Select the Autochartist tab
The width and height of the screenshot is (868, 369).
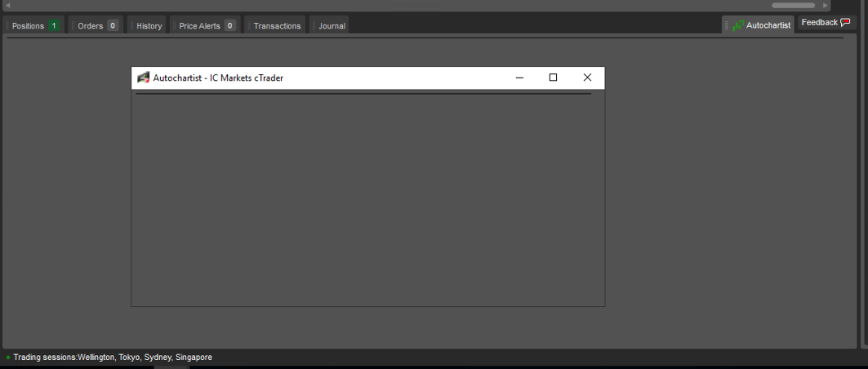click(759, 24)
